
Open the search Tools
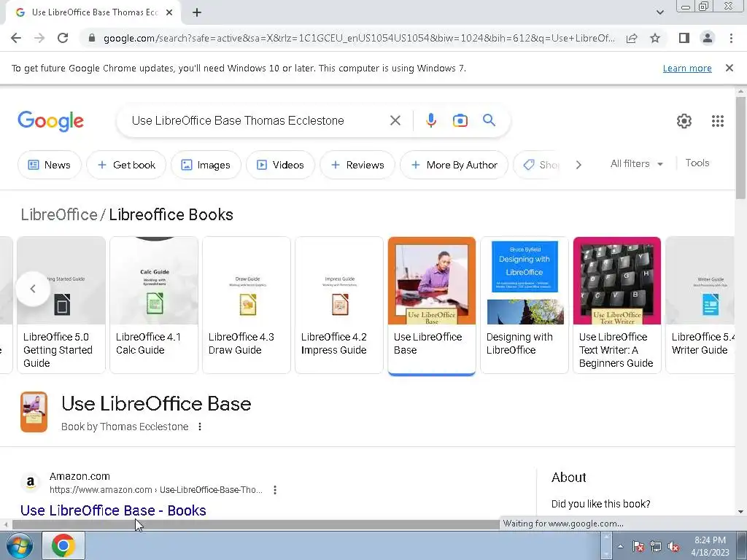point(697,163)
